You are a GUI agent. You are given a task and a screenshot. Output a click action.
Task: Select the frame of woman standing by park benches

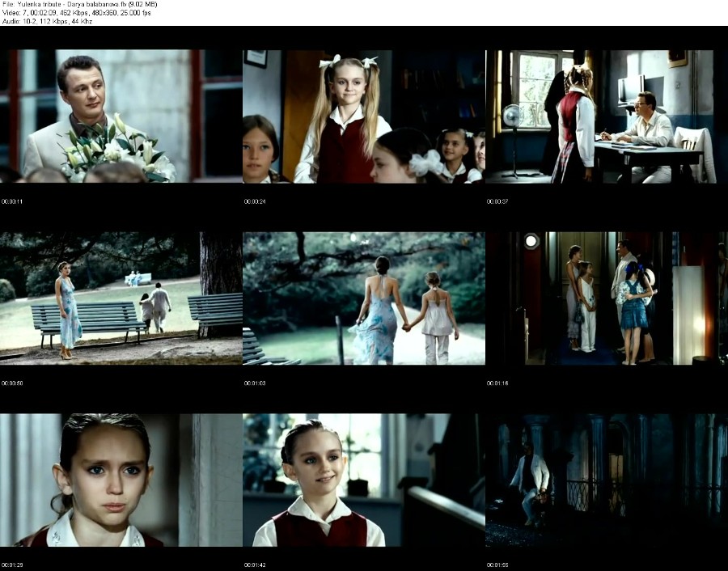tap(121, 298)
